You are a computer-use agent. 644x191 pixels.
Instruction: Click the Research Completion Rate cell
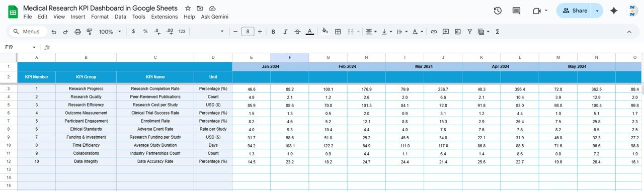pyautogui.click(x=155, y=88)
